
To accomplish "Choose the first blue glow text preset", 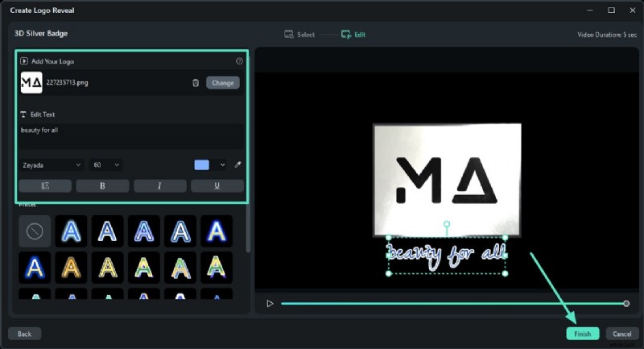I will pyautogui.click(x=71, y=231).
